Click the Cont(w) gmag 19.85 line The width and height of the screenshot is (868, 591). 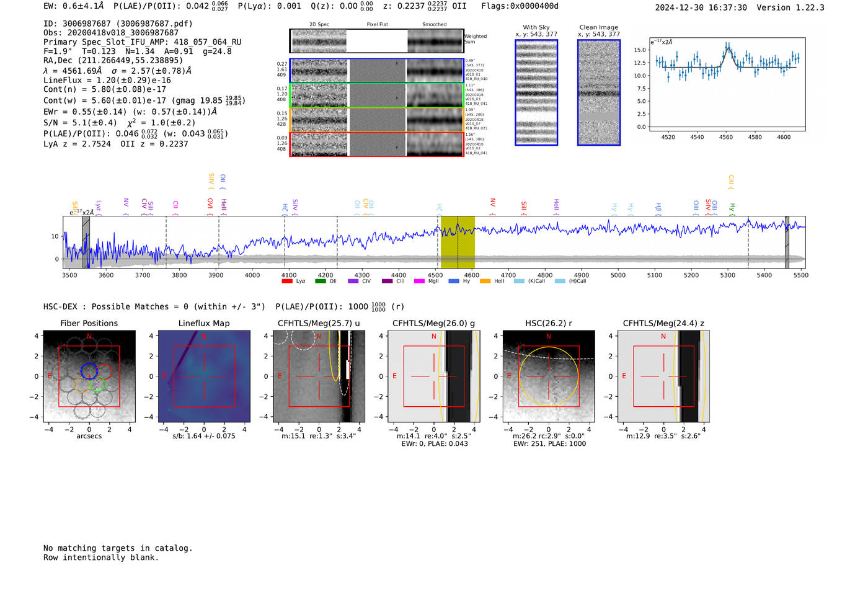click(x=144, y=100)
